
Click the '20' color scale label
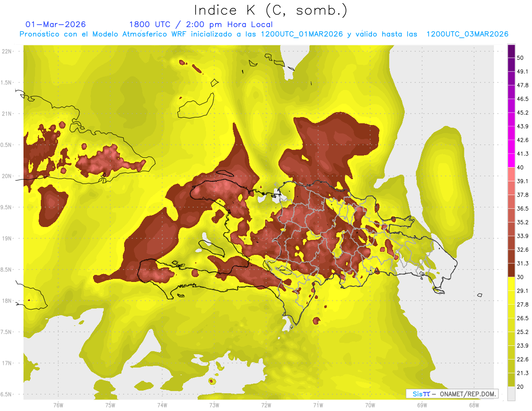click(520, 387)
